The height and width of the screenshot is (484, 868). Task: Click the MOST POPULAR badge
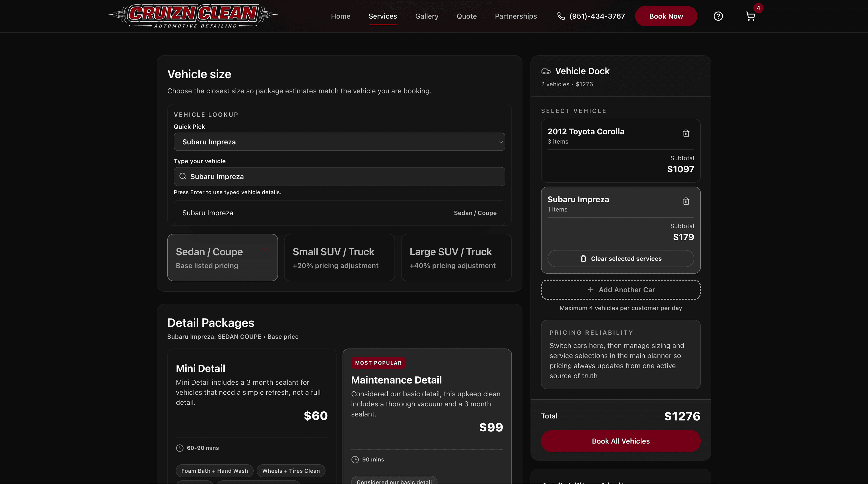coord(378,363)
